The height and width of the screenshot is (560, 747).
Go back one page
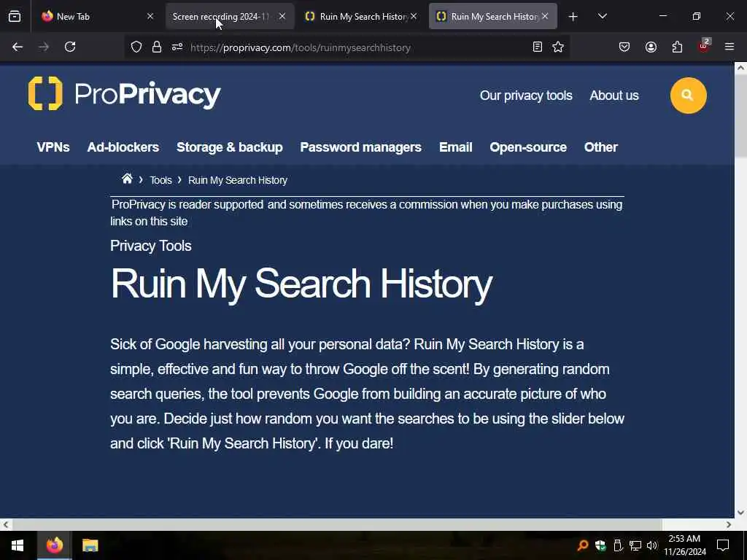coord(18,47)
